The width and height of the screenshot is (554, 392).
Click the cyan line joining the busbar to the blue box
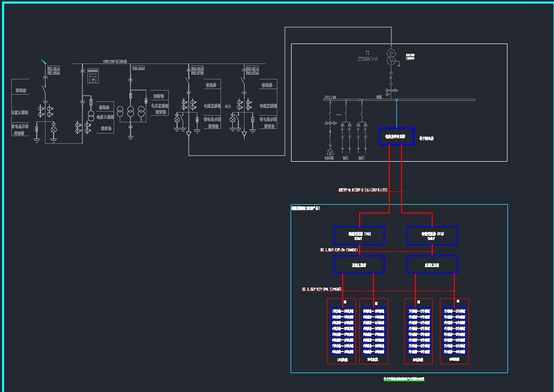click(396, 114)
